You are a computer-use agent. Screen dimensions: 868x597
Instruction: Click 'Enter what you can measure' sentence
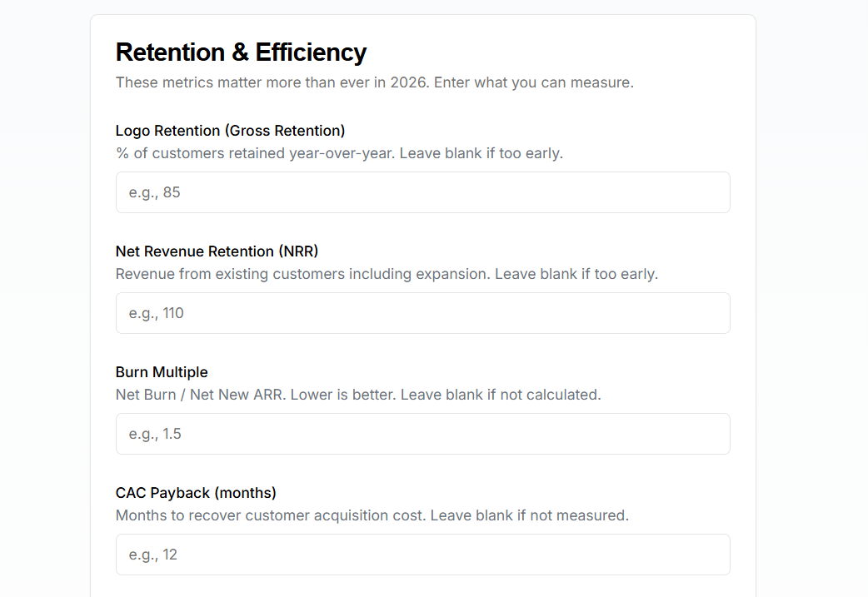[x=534, y=83]
